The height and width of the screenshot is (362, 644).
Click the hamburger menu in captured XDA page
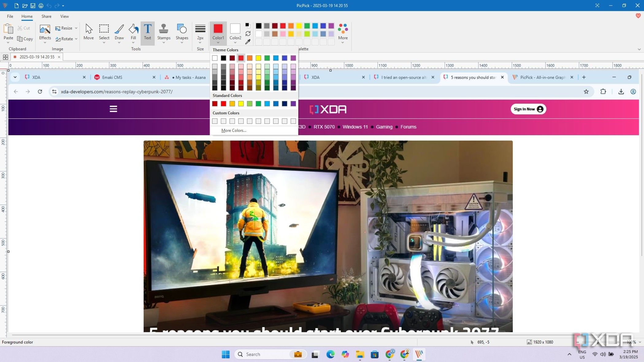tap(113, 109)
